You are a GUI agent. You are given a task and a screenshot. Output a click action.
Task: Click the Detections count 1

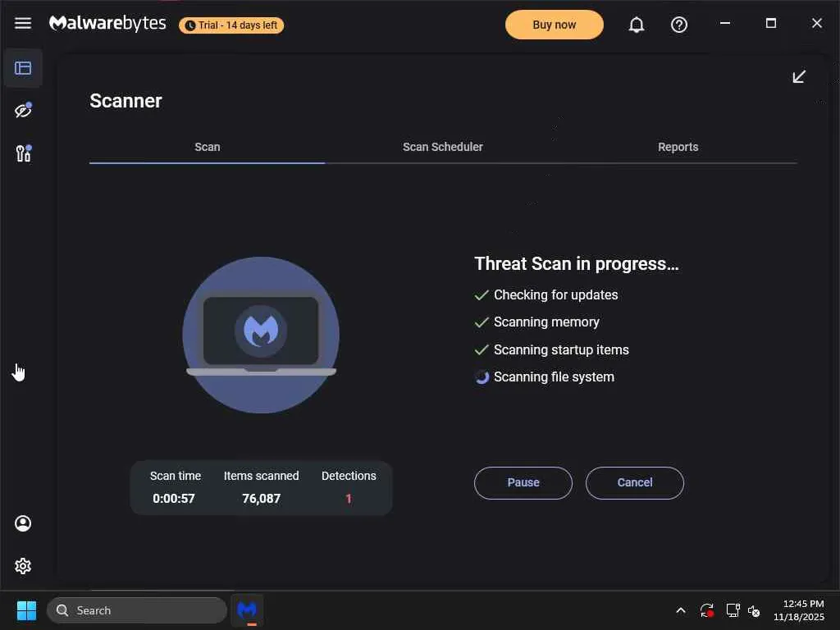[x=349, y=499]
